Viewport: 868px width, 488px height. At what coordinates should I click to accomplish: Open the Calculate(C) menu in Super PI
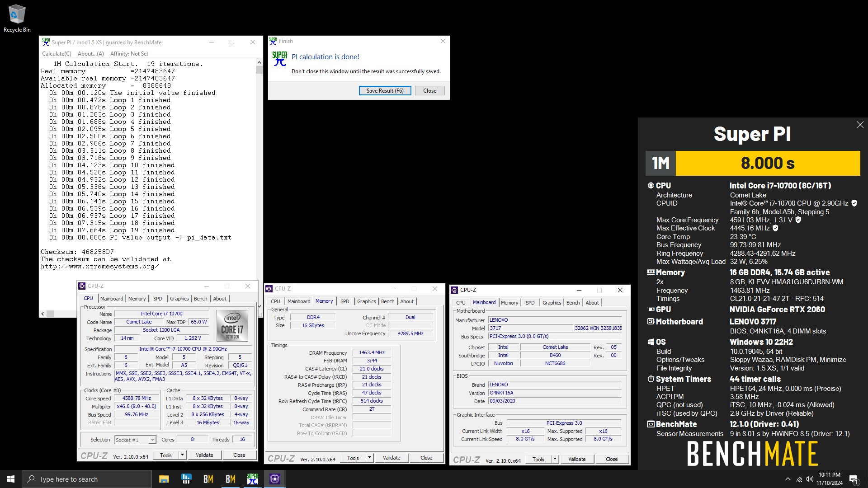[57, 54]
